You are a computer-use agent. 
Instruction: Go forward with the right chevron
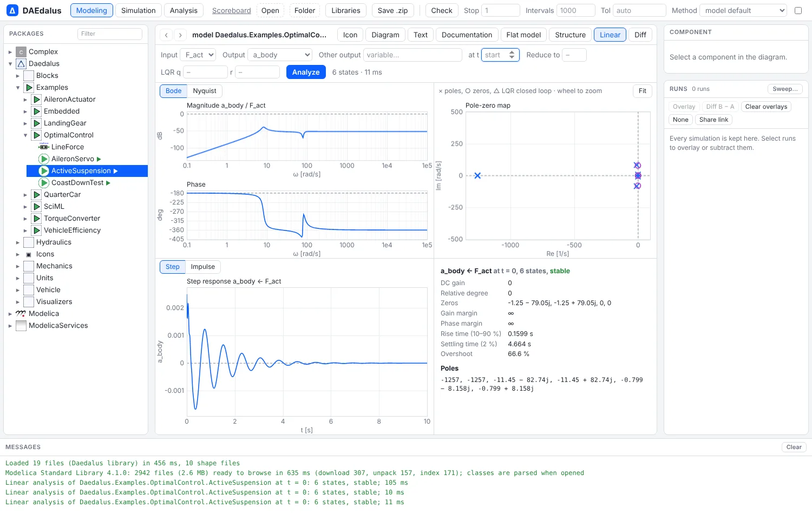click(x=180, y=35)
